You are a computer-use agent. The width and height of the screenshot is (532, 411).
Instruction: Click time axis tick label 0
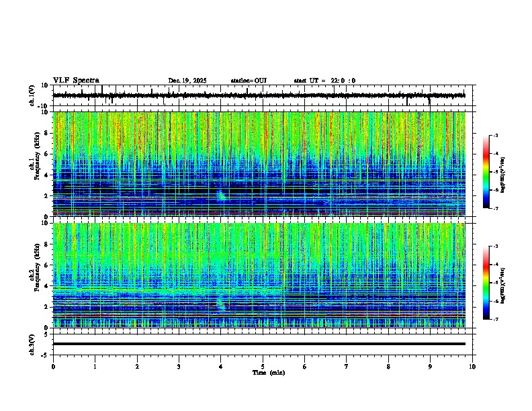(53, 367)
